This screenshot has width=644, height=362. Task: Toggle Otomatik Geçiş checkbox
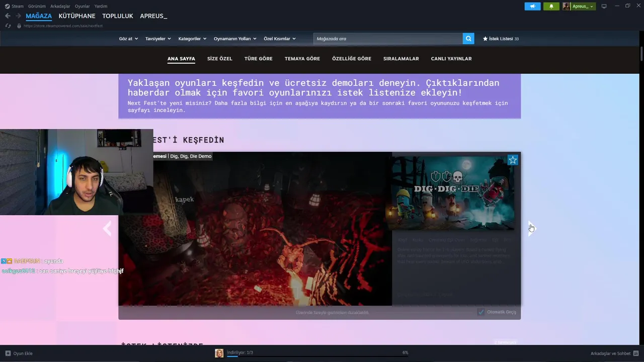click(x=481, y=312)
